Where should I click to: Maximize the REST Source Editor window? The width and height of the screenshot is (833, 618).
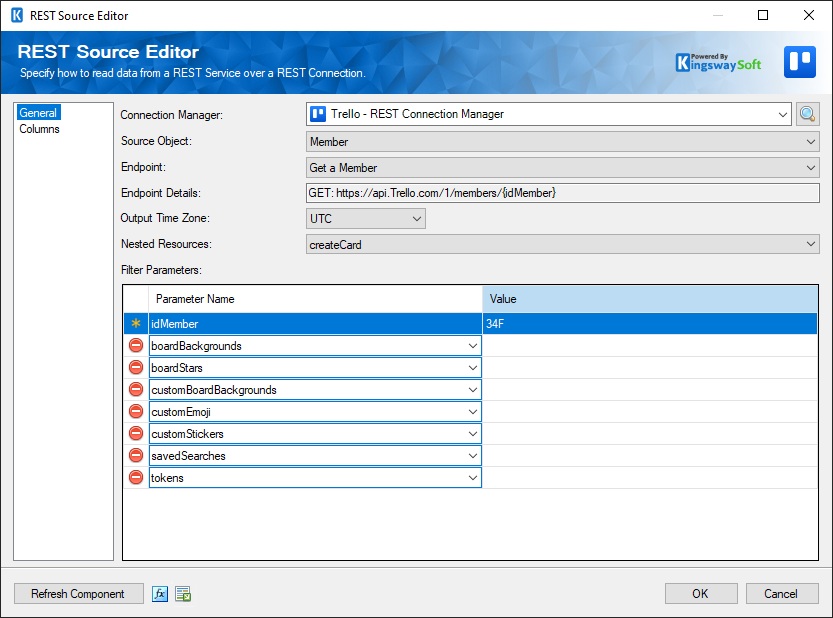tap(763, 15)
